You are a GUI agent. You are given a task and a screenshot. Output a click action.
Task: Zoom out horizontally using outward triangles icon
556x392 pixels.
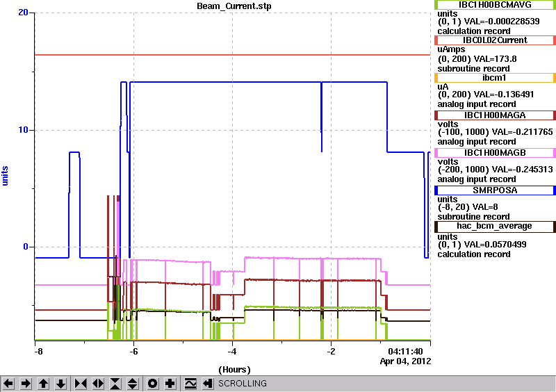click(98, 384)
